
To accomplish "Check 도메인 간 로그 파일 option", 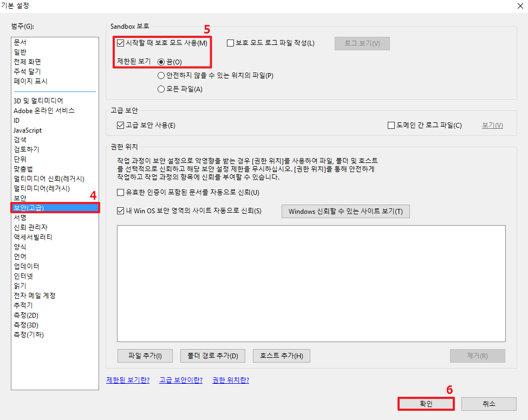I will point(392,126).
